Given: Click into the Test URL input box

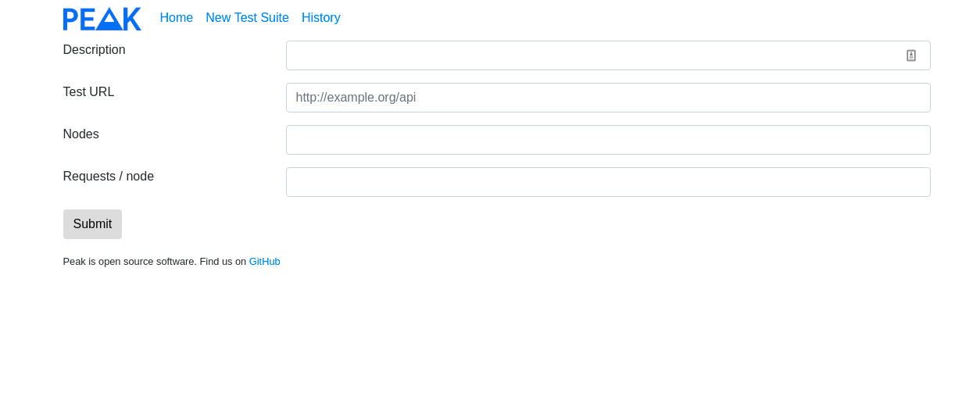Looking at the screenshot, I should tap(608, 98).
